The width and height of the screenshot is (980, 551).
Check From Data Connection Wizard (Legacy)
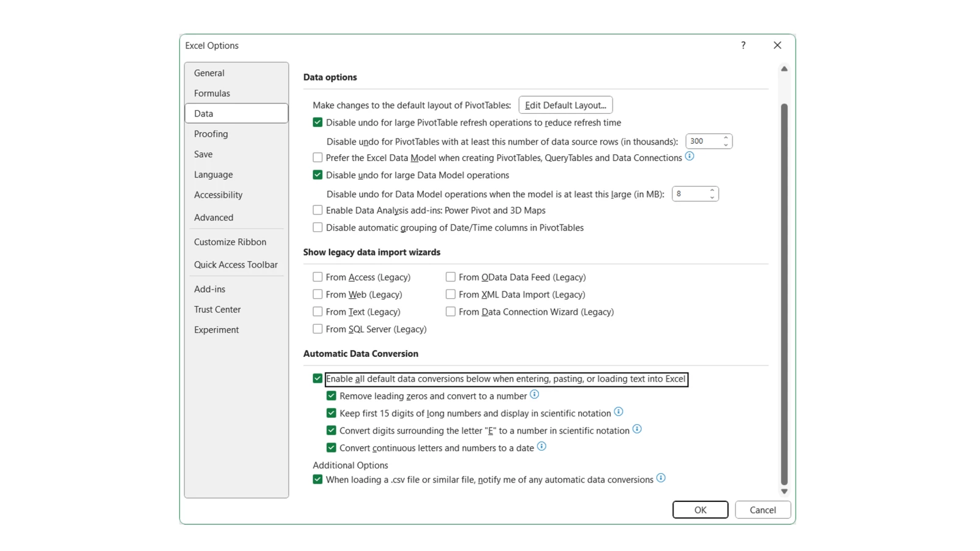pos(450,312)
